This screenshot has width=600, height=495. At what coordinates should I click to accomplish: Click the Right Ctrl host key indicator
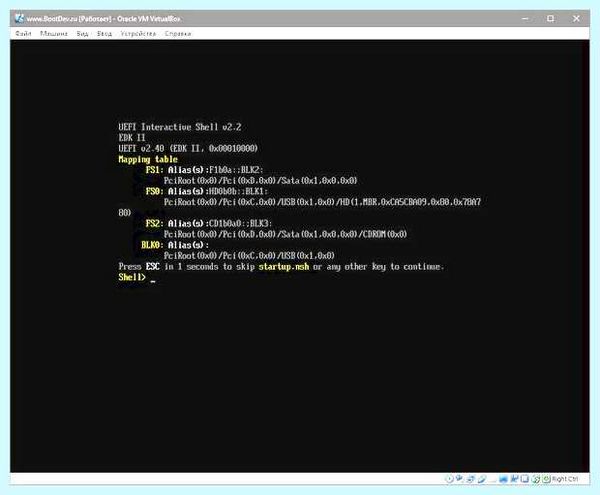[565, 479]
